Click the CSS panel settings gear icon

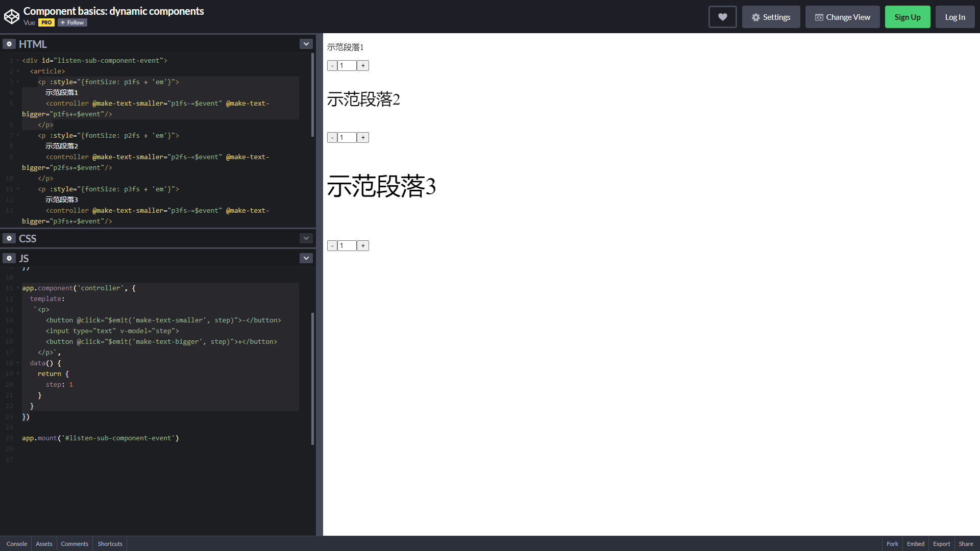pos(9,238)
